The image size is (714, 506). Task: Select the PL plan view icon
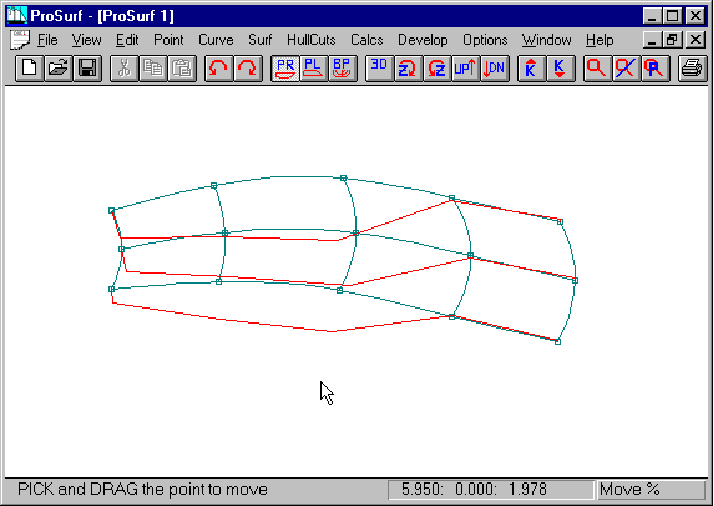click(x=314, y=68)
